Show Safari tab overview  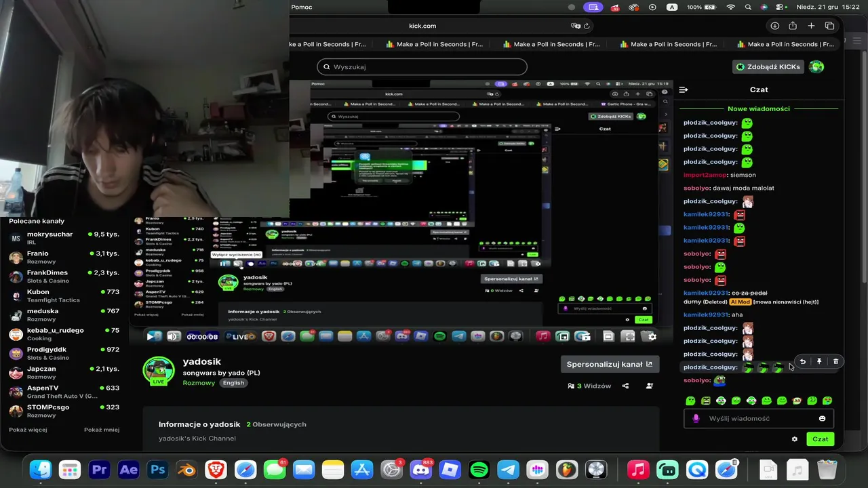click(829, 26)
